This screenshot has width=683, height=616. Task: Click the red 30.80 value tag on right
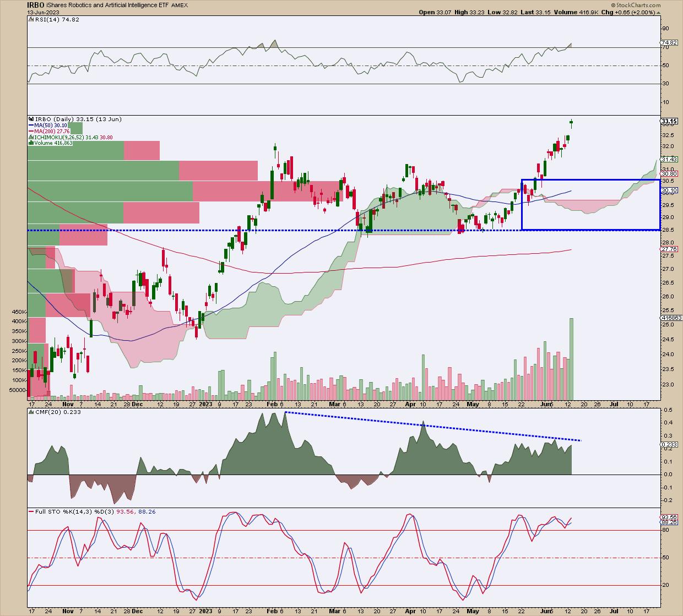[669, 173]
